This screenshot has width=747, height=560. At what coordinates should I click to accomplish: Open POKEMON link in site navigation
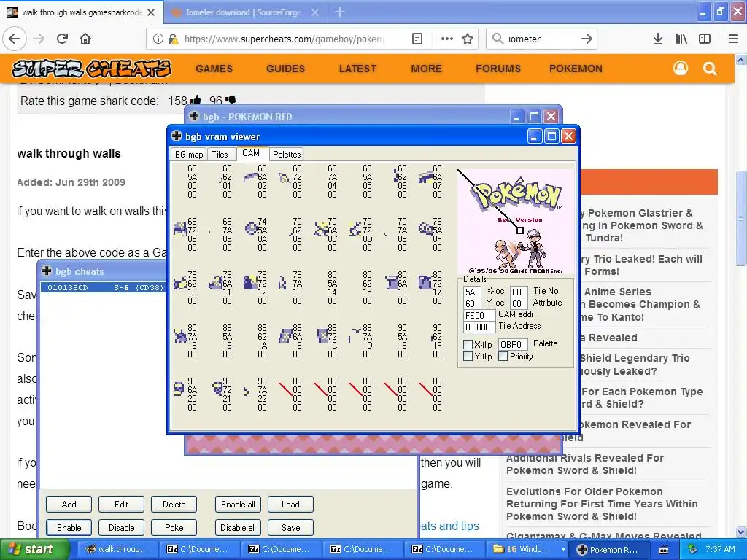click(576, 69)
